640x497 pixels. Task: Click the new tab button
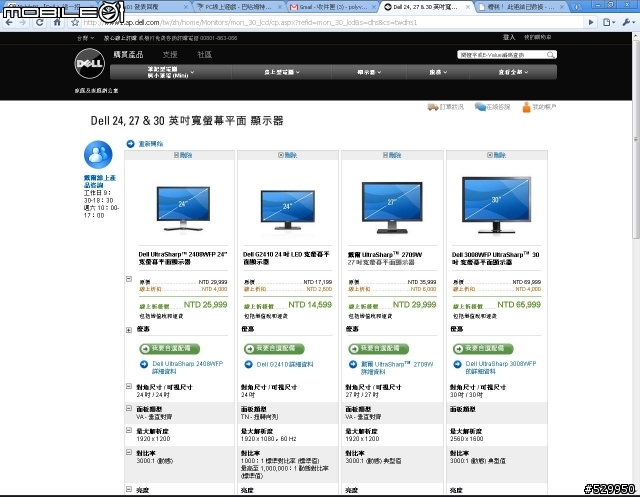pos(577,7)
